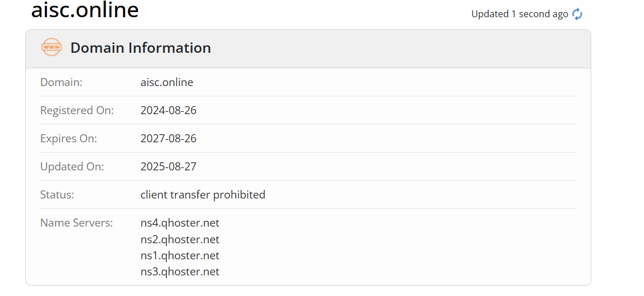The height and width of the screenshot is (296, 644).
Task: Click the 'Name Servers:' label
Action: click(x=77, y=223)
